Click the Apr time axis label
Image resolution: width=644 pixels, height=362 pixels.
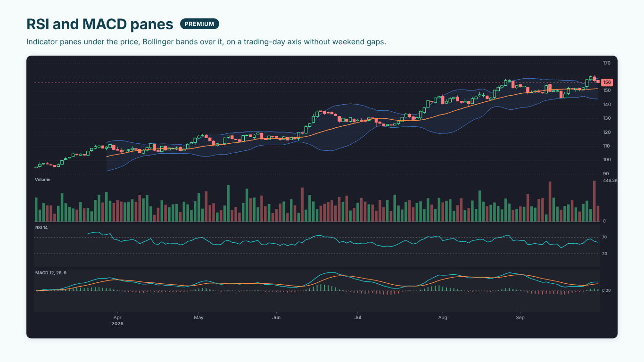117,318
